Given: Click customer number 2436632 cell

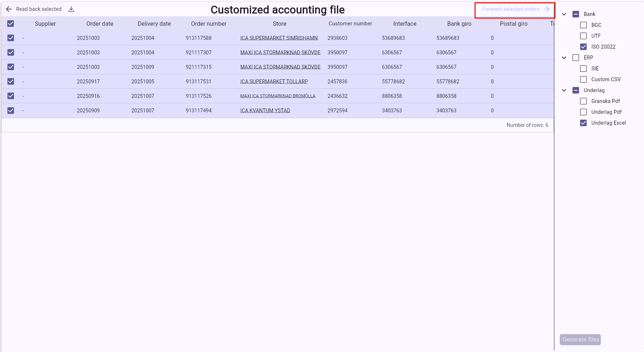Looking at the screenshot, I should pyautogui.click(x=338, y=96).
